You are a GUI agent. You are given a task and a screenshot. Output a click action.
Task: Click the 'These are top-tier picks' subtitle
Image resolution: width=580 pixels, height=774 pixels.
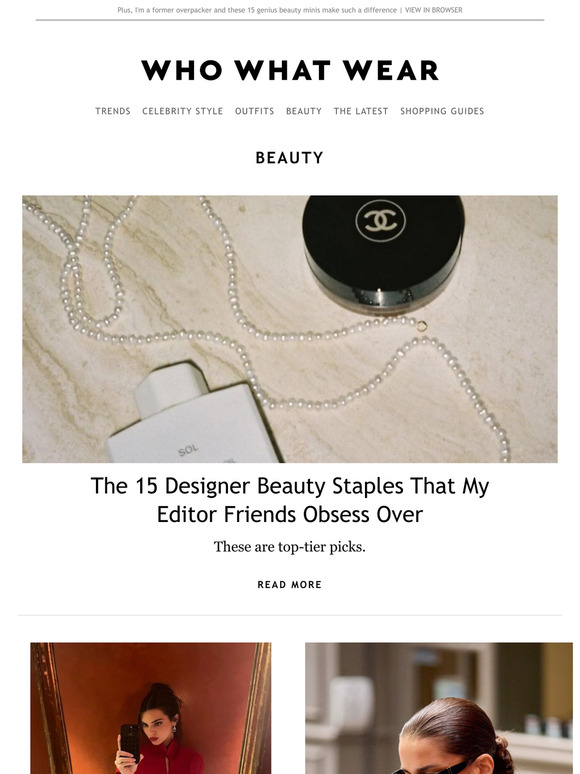[x=290, y=547]
